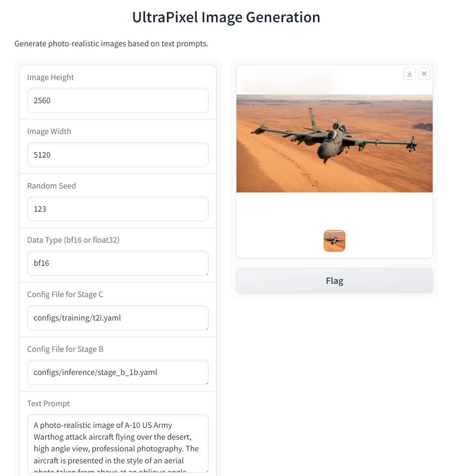The width and height of the screenshot is (451, 476).
Task: Click the Stage B config path field
Action: pyautogui.click(x=117, y=372)
